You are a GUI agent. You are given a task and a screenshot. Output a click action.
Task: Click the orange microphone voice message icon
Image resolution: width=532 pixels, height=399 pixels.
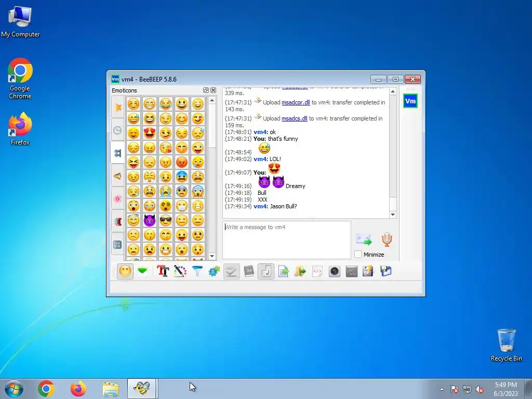(387, 239)
